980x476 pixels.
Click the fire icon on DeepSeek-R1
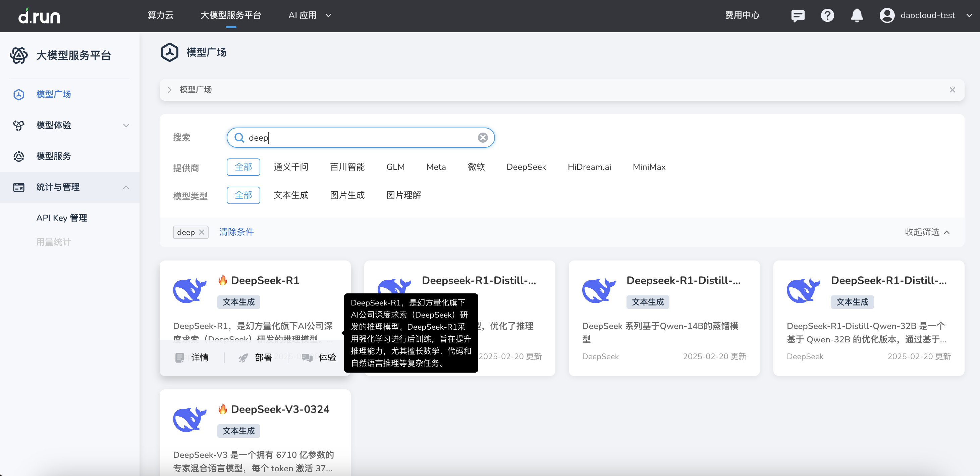tap(223, 280)
